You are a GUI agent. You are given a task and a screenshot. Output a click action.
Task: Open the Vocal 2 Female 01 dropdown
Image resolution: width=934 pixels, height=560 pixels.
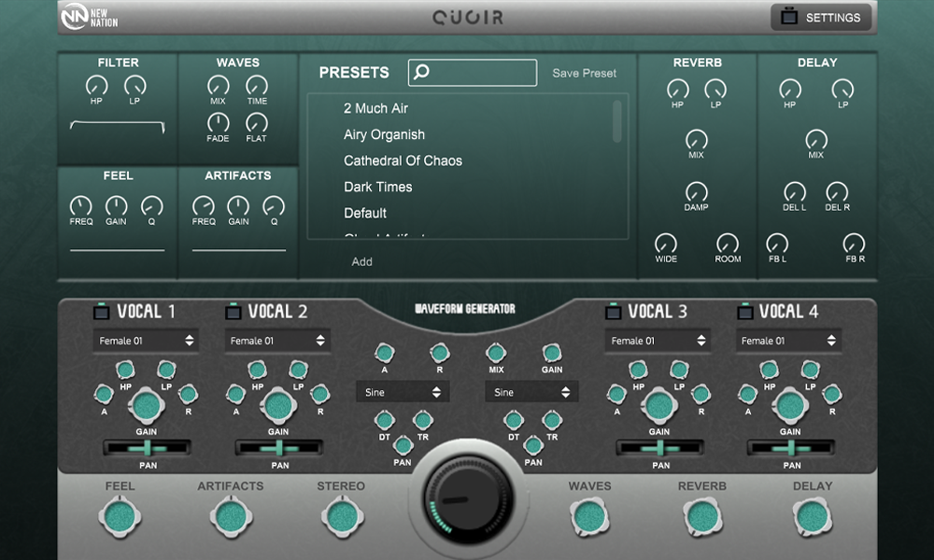[277, 341]
